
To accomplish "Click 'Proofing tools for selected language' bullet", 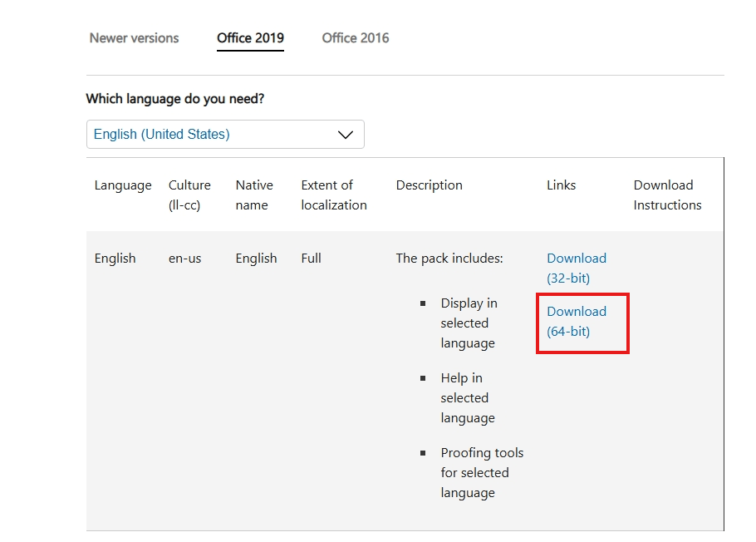I will [x=482, y=472].
